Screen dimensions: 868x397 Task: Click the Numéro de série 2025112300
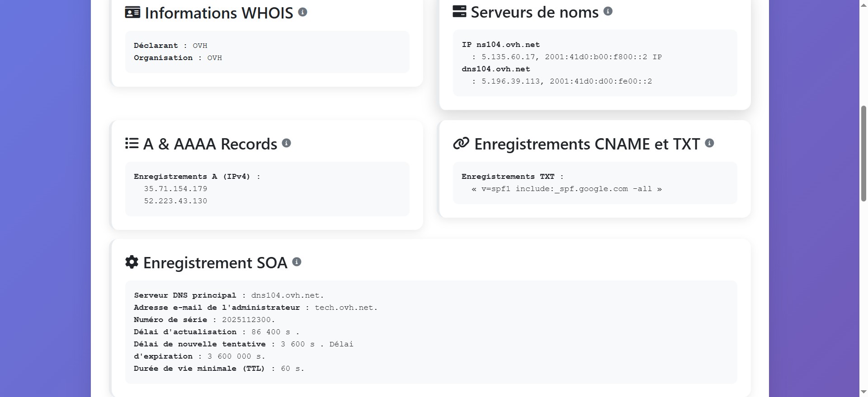(x=248, y=319)
